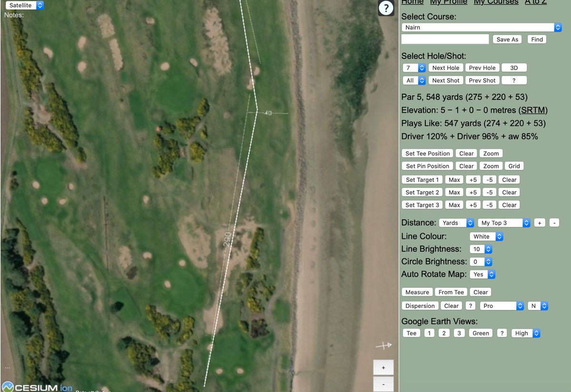The width and height of the screenshot is (571, 392).
Task: Start the Measure tool
Action: tap(417, 292)
